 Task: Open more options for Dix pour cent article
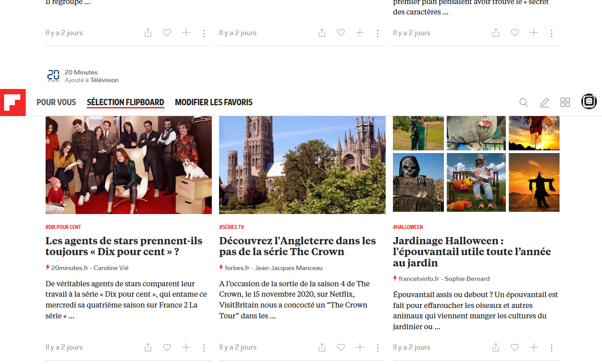click(204, 348)
